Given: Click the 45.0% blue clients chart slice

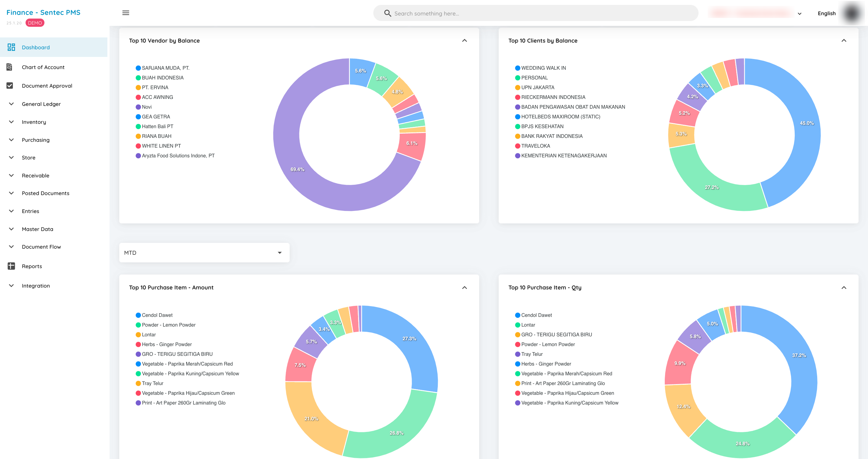Looking at the screenshot, I should coord(807,123).
